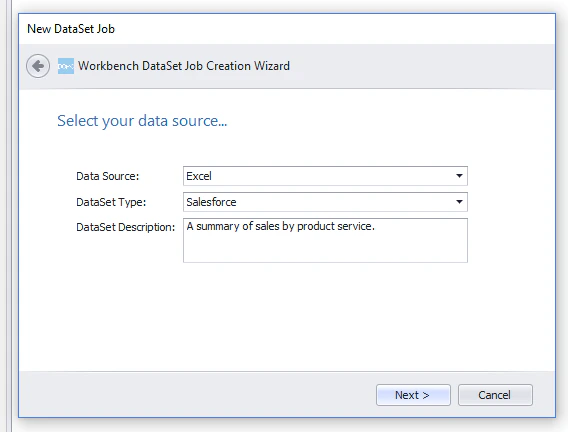Image resolution: width=568 pixels, height=432 pixels.
Task: Click the blank wizard area below the form
Action: pyautogui.click(x=287, y=317)
